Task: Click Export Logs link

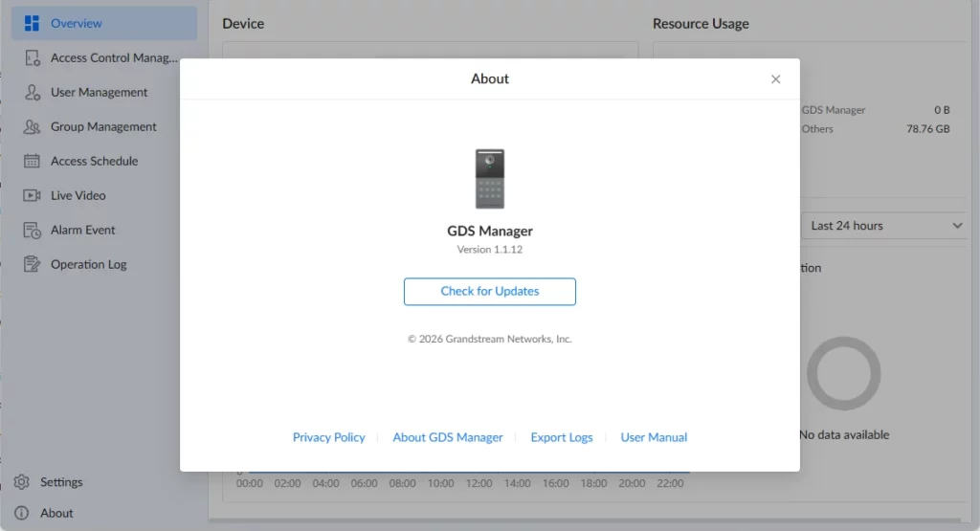Action: [x=561, y=437]
